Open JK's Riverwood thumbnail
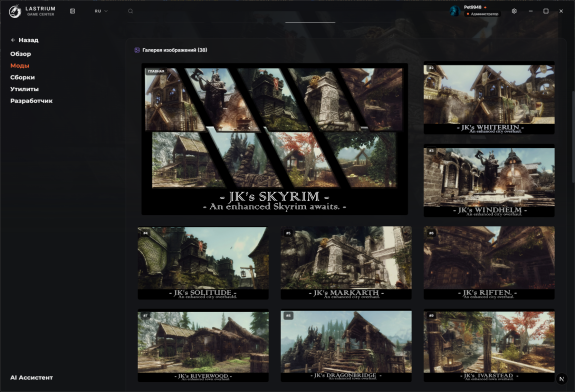This screenshot has width=575, height=392. 203,346
